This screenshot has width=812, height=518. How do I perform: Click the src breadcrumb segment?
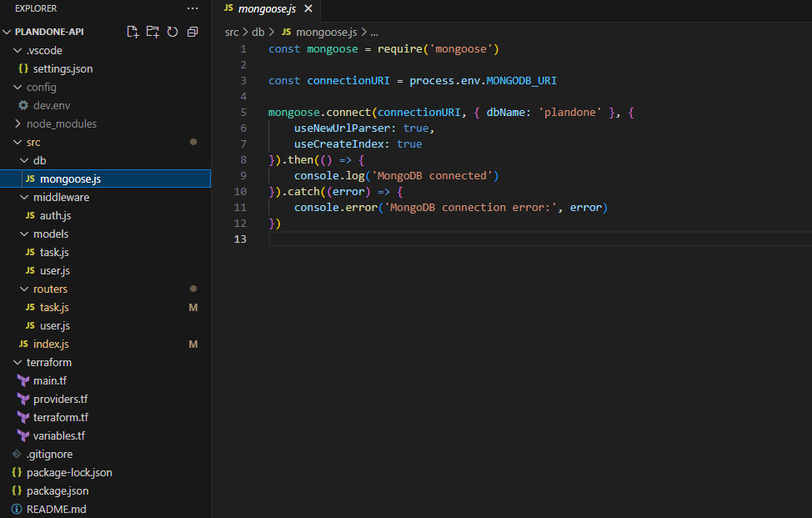(x=232, y=32)
